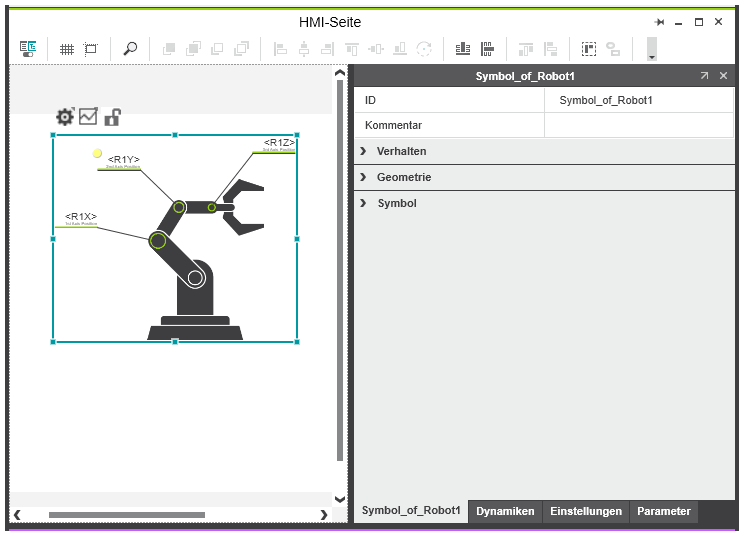Click the Kommentar value field
Viewport: 744px width, 536px height.
(638, 125)
